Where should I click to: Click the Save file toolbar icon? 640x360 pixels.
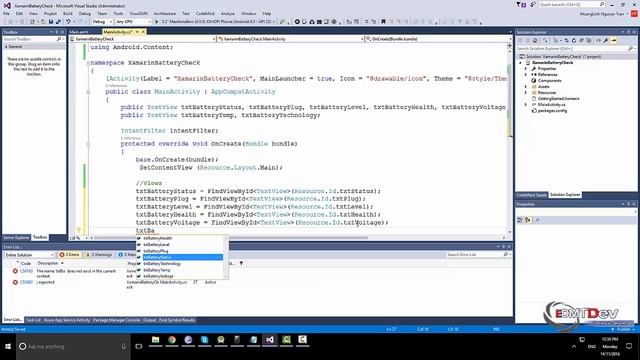point(51,22)
